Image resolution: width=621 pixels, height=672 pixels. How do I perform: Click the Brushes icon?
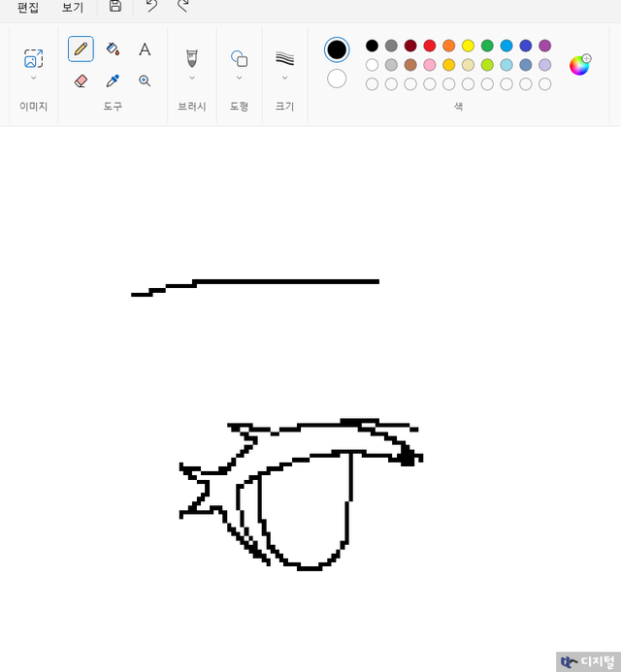[192, 58]
